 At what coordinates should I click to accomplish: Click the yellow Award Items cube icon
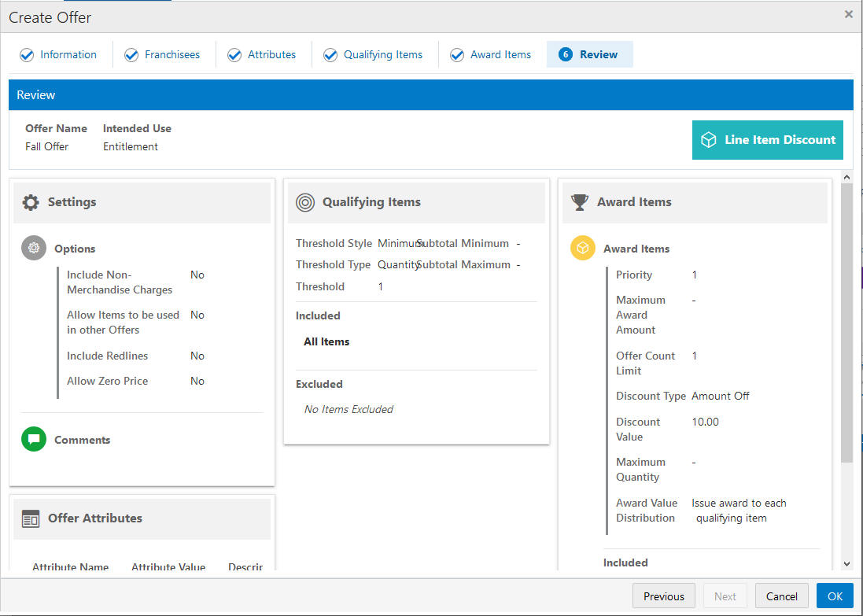583,249
